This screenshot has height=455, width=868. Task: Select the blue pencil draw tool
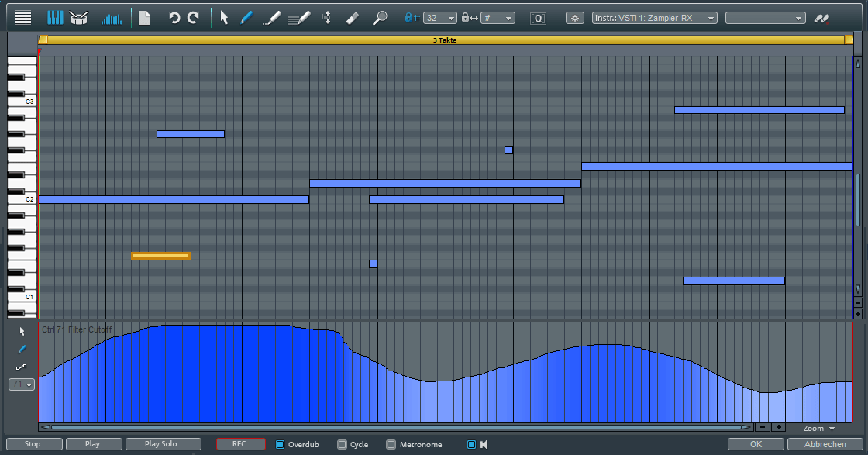pos(246,17)
